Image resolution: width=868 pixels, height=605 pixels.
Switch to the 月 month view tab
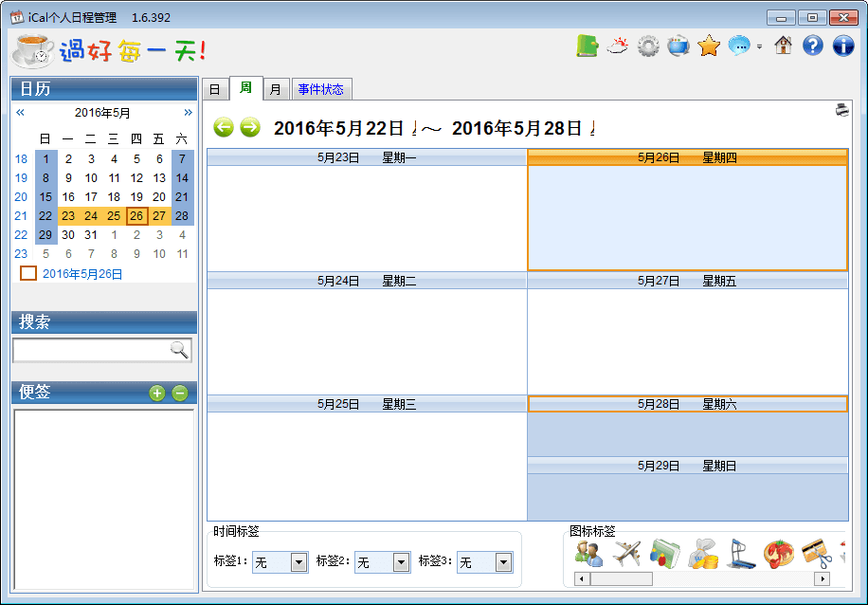click(276, 89)
